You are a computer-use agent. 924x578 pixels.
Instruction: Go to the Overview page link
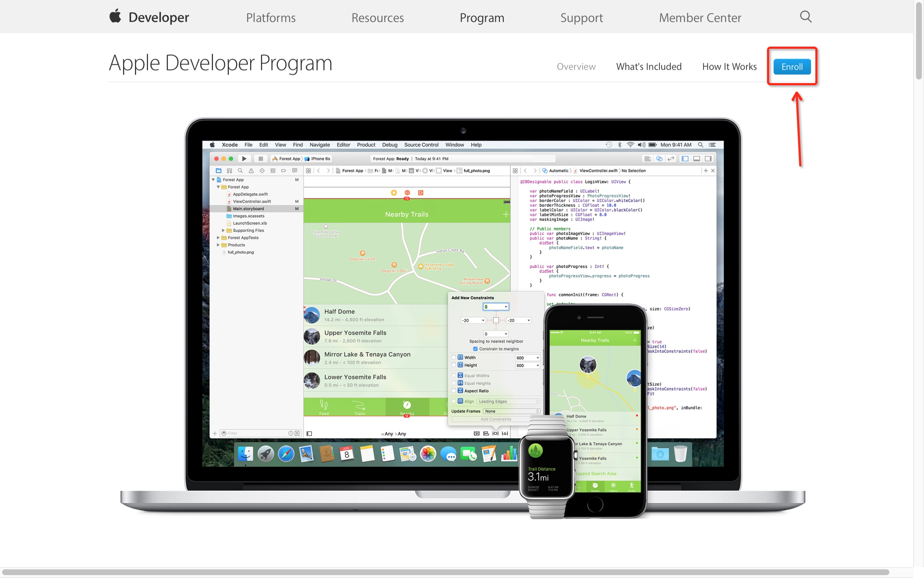pos(576,66)
